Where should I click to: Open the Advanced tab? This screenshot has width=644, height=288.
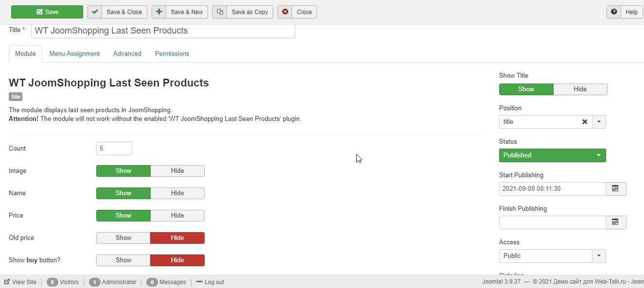(127, 54)
